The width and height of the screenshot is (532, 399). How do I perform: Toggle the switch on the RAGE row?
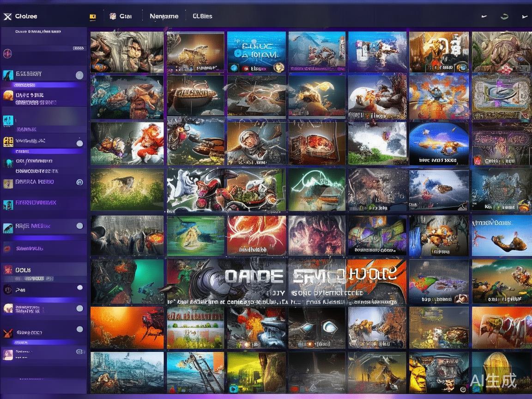[80, 226]
